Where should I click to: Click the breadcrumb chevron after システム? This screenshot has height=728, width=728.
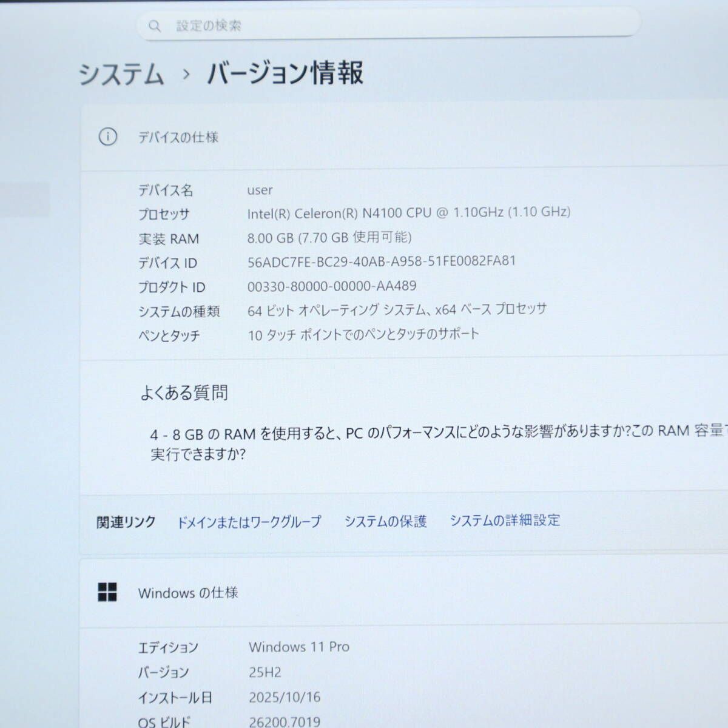click(x=186, y=75)
